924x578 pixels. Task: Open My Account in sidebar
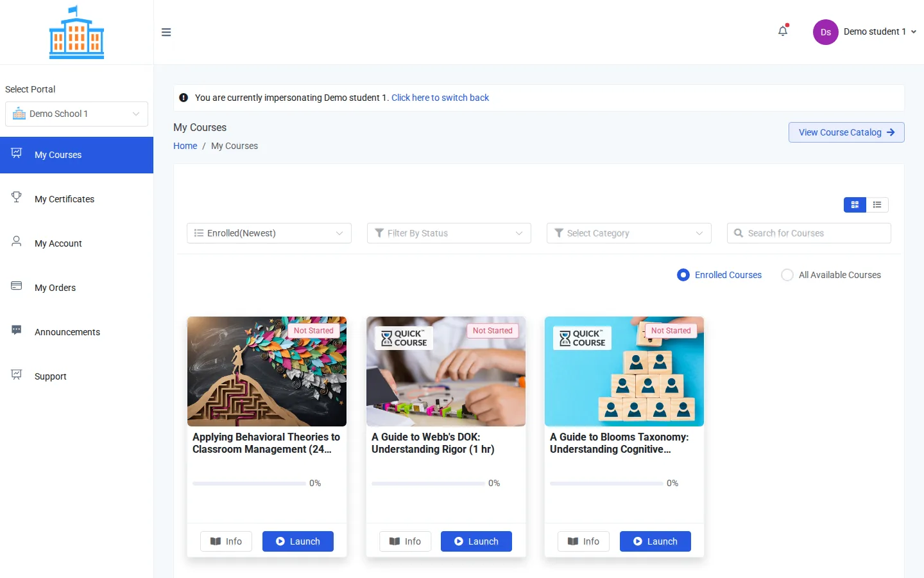click(x=76, y=243)
